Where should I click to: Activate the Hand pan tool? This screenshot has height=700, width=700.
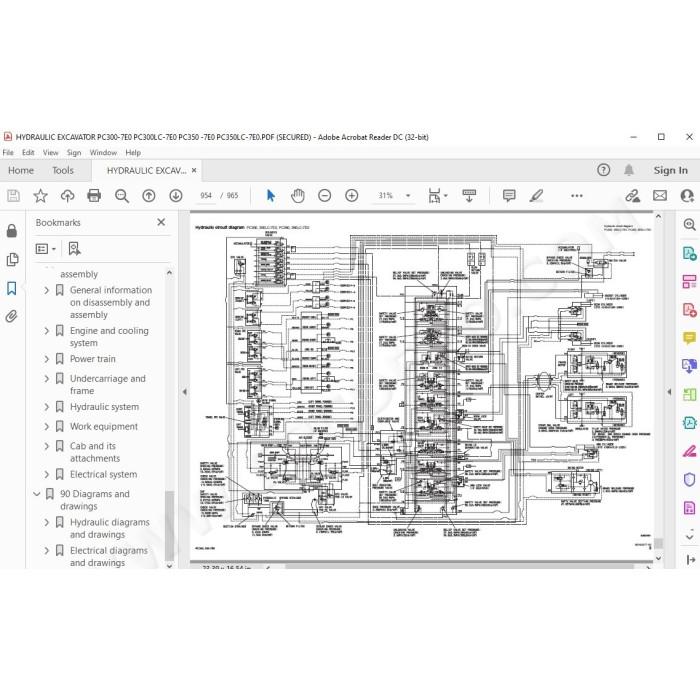(x=298, y=196)
